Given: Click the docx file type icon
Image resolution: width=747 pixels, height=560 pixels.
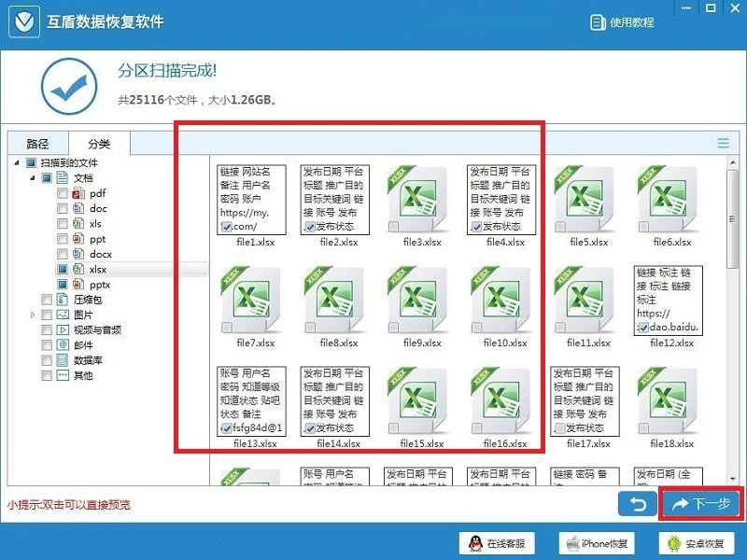Looking at the screenshot, I should 78,254.
